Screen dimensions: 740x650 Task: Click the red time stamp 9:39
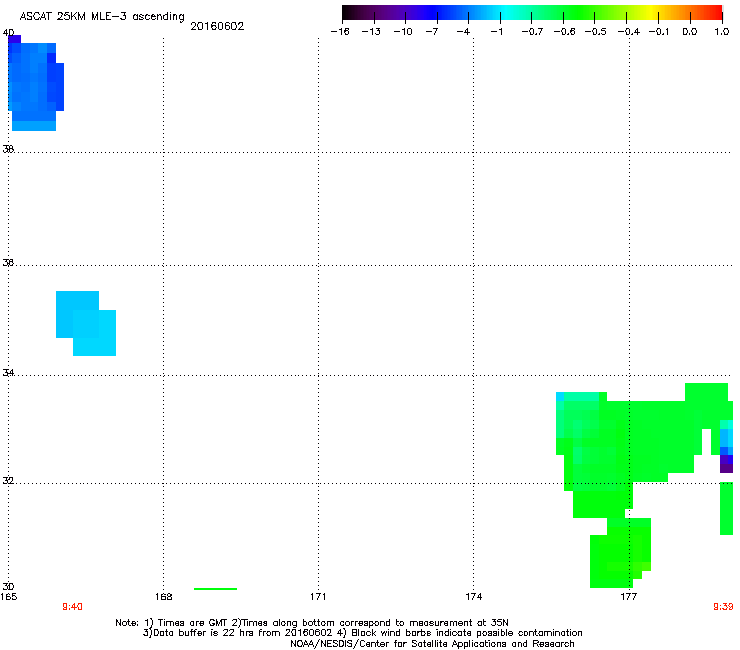click(x=723, y=607)
